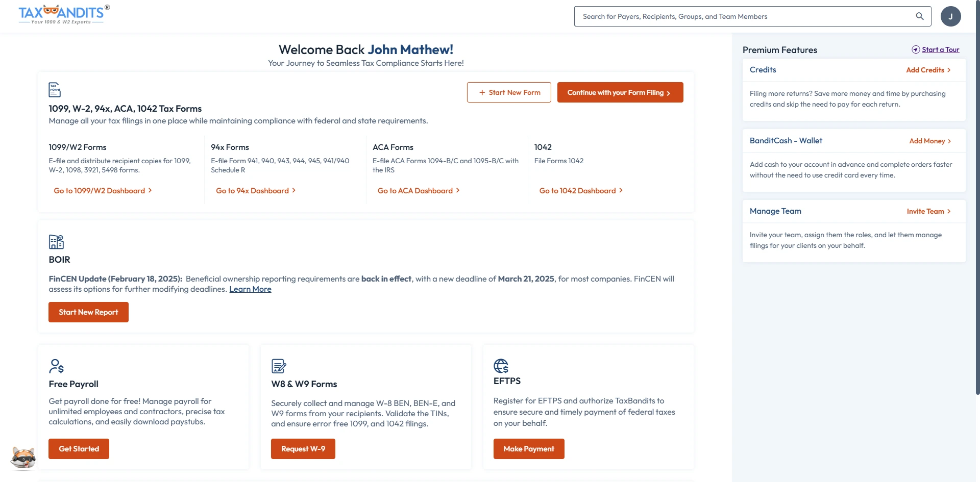This screenshot has height=482, width=980.
Task: Click chevron after Go to ACA Dashboard
Action: (x=458, y=190)
